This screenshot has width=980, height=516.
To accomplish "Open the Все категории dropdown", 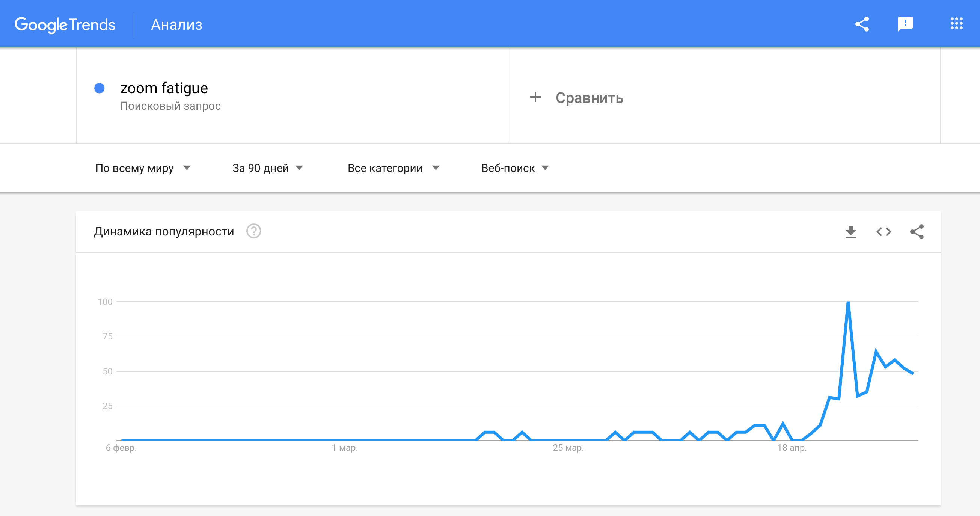I will tap(394, 168).
